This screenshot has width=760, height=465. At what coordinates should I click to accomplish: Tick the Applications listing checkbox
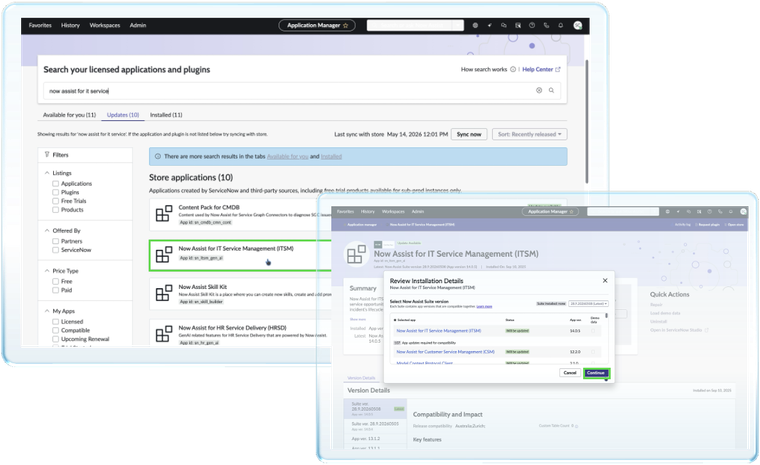coord(56,184)
